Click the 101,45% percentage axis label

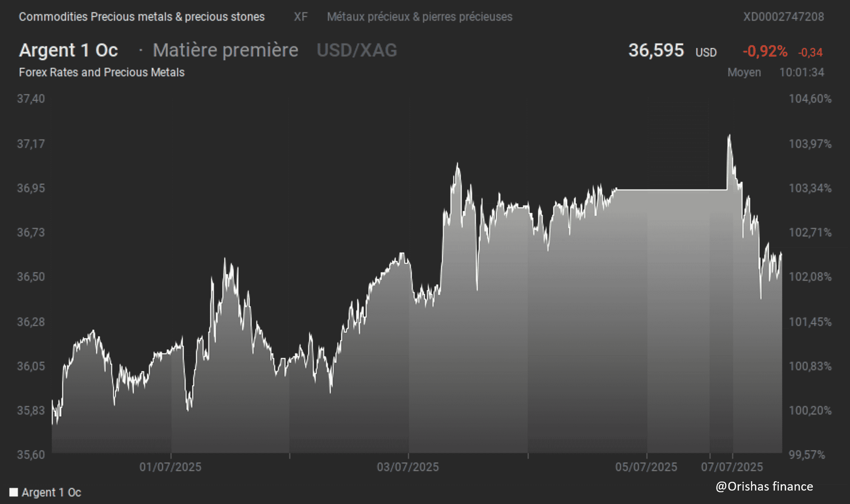coord(810,322)
